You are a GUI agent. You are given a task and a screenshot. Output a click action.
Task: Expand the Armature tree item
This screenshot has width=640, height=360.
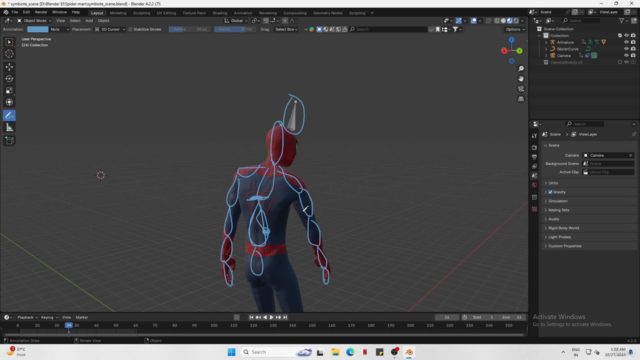tap(546, 42)
